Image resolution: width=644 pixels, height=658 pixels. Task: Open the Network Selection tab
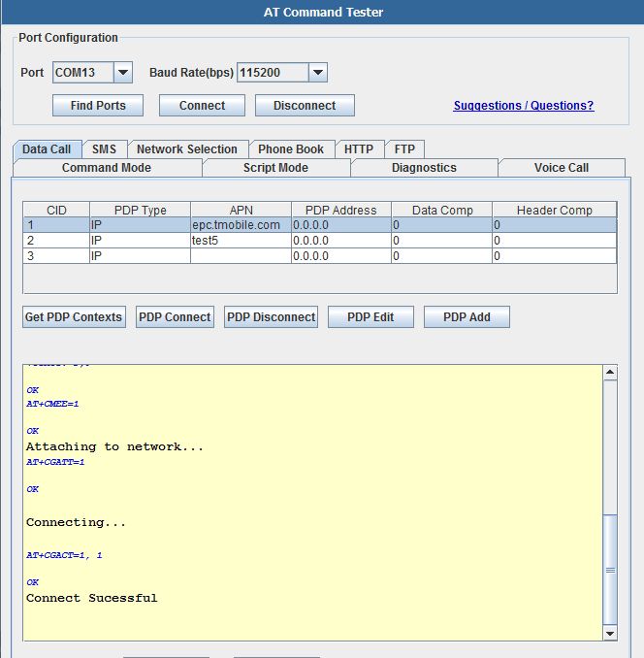coord(187,149)
